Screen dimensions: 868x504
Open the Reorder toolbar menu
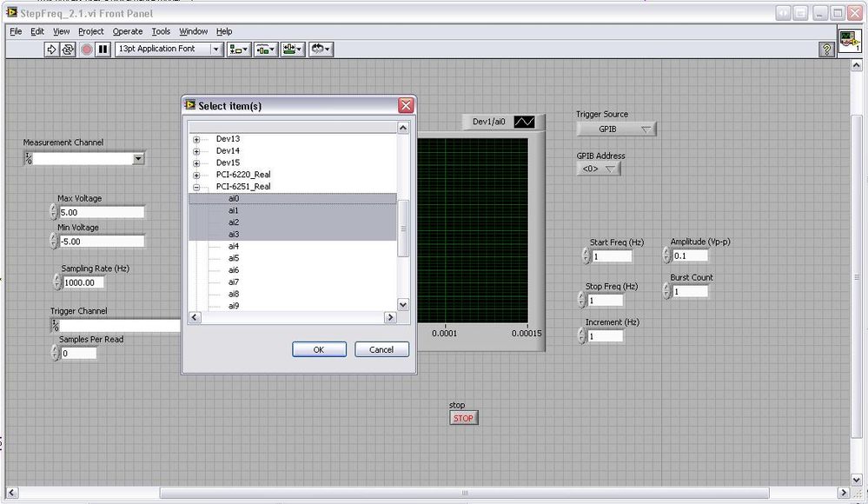pyautogui.click(x=321, y=50)
